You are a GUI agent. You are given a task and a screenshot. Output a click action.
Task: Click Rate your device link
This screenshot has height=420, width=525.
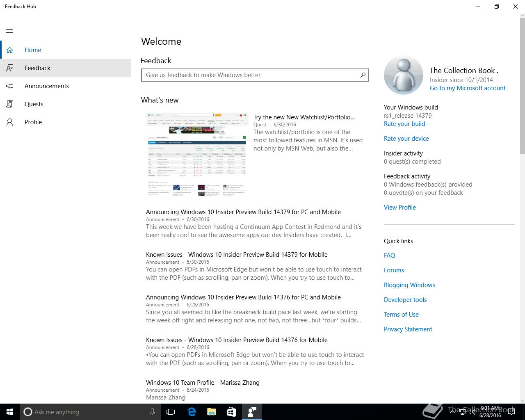[x=406, y=139]
